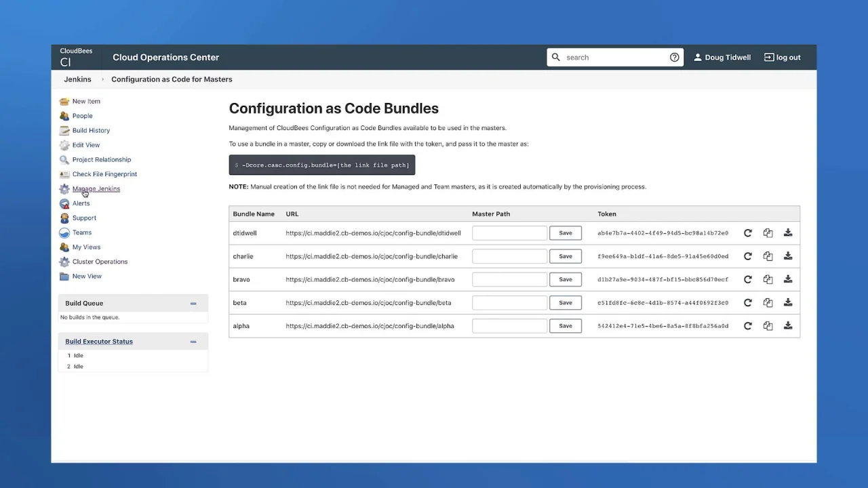Click the search help question mark icon
868x488 pixels.
pos(674,58)
